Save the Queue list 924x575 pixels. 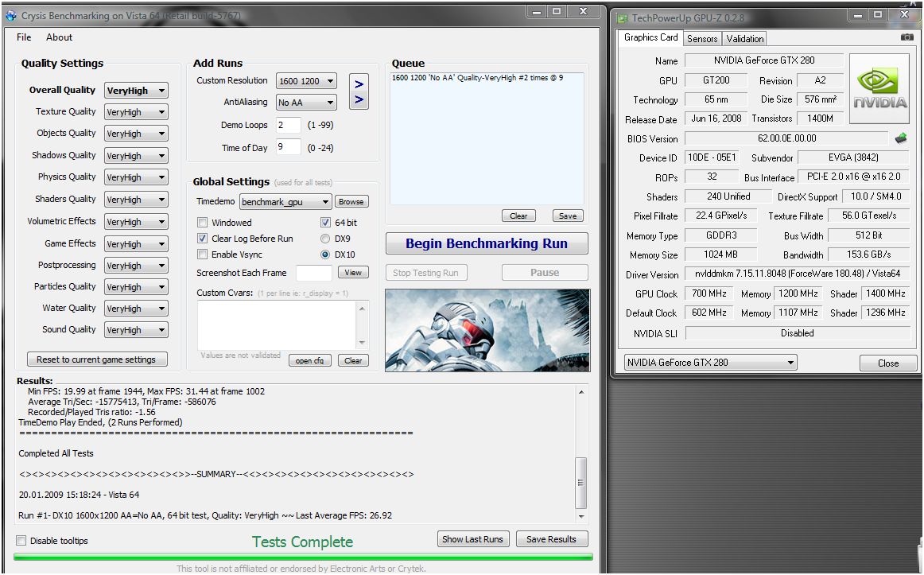[x=568, y=216]
